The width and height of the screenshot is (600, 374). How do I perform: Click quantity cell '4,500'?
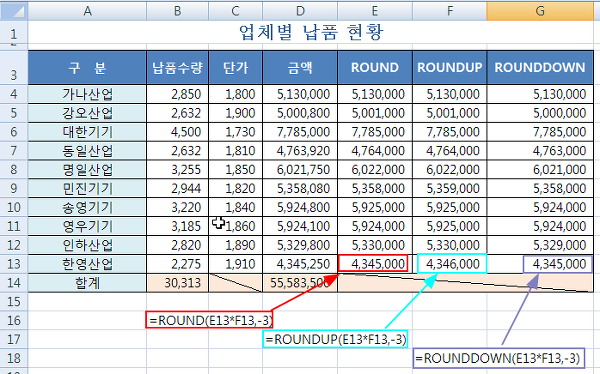click(x=178, y=132)
